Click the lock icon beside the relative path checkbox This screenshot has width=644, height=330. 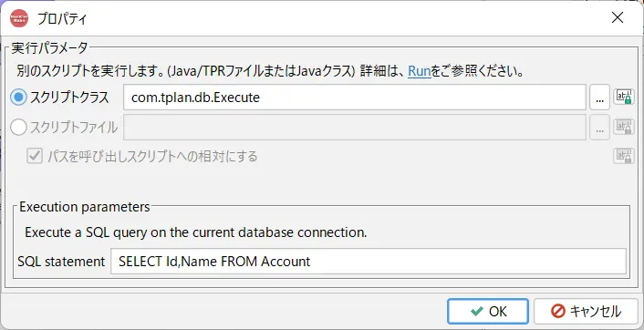tap(624, 156)
